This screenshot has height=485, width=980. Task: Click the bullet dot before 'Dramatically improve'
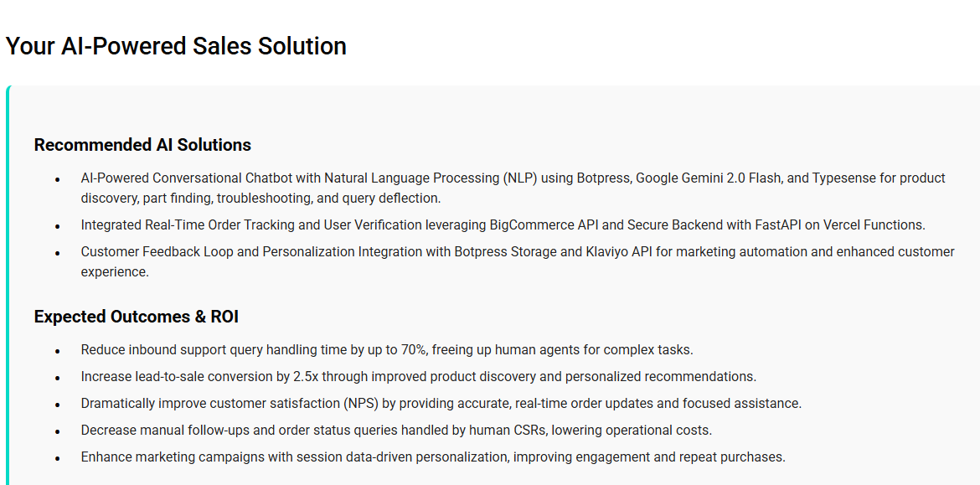click(x=58, y=405)
